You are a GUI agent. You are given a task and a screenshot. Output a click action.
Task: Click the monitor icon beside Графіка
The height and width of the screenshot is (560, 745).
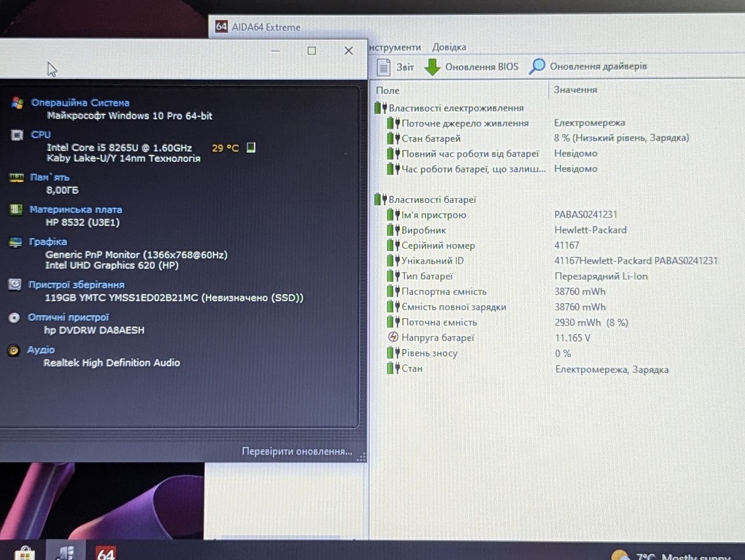click(16, 242)
